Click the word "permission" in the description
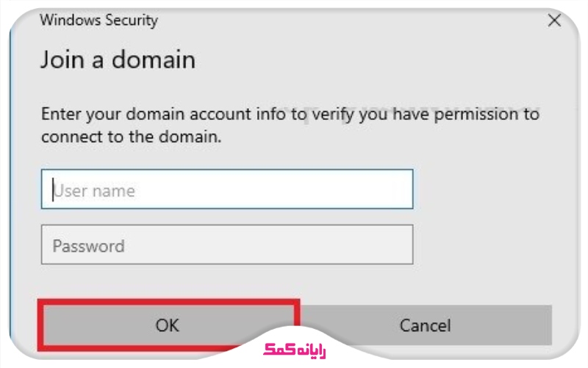The image size is (588, 368). click(x=478, y=114)
